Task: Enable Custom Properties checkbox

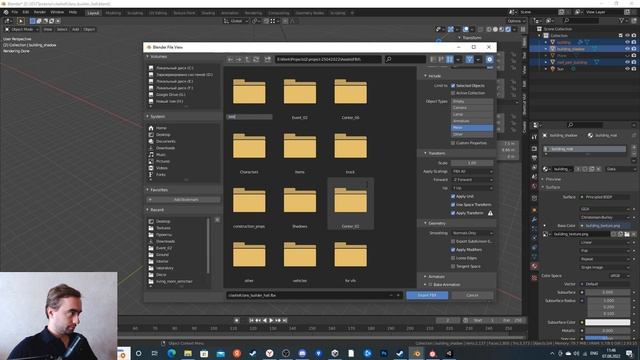Action: pyautogui.click(x=453, y=143)
